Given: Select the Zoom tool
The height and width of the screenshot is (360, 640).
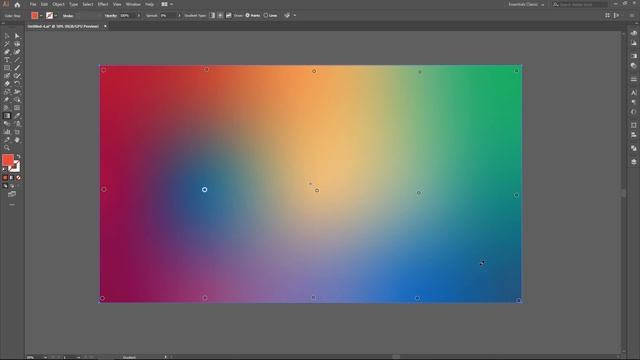Looking at the screenshot, I should point(7,148).
